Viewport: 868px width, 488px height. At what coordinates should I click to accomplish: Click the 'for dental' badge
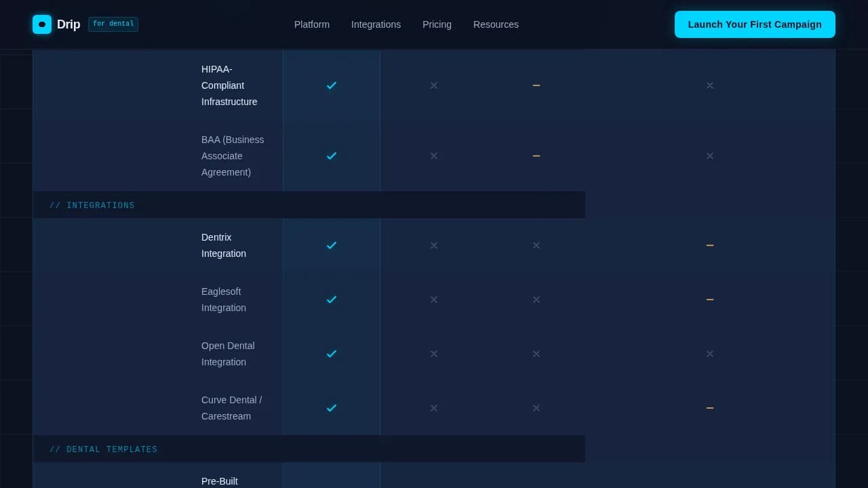coord(113,24)
